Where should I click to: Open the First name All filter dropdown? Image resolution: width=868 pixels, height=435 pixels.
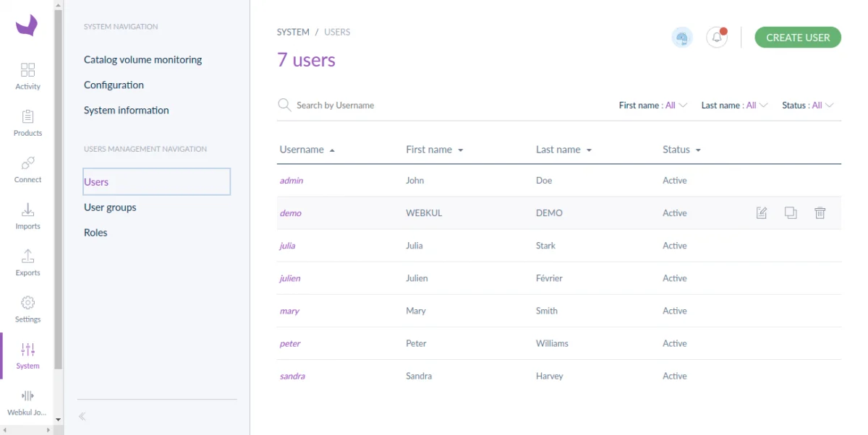click(652, 105)
